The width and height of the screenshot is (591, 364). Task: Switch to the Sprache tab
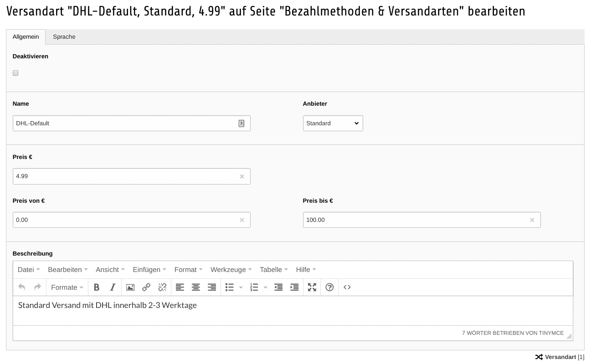pos(64,37)
